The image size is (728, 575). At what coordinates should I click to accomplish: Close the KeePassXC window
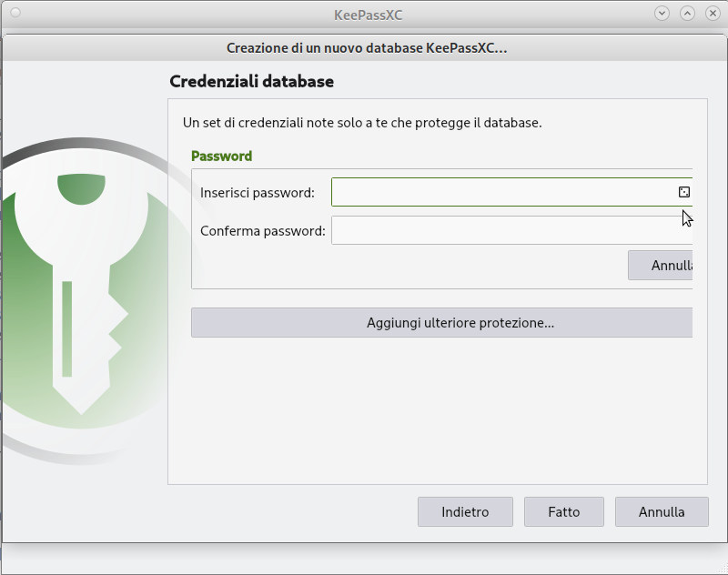[x=713, y=13]
